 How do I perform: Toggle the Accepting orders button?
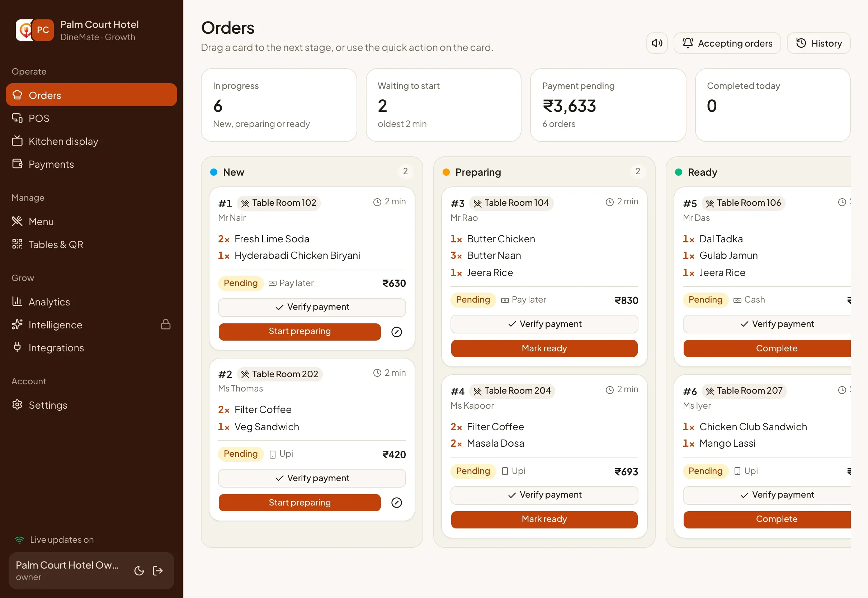[x=727, y=43]
